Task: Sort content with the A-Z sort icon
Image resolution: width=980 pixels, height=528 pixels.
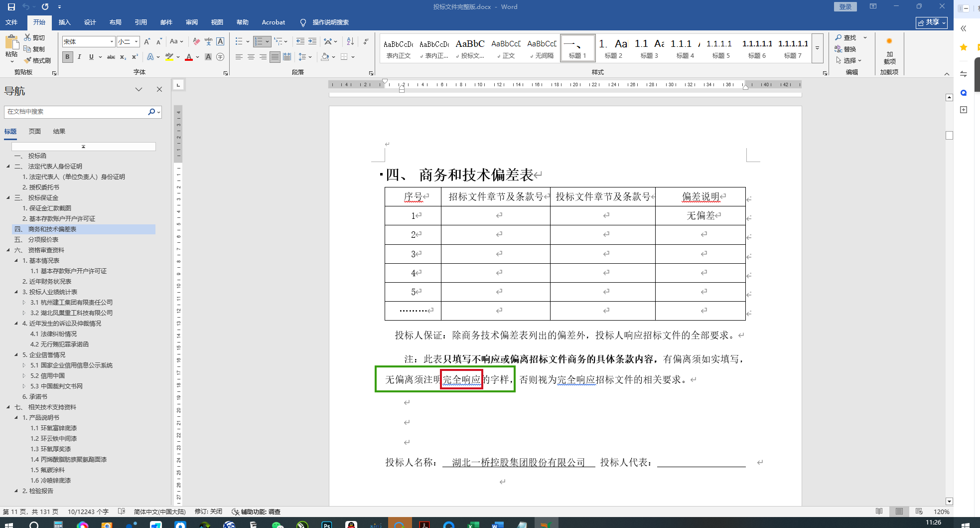Action: (350, 41)
